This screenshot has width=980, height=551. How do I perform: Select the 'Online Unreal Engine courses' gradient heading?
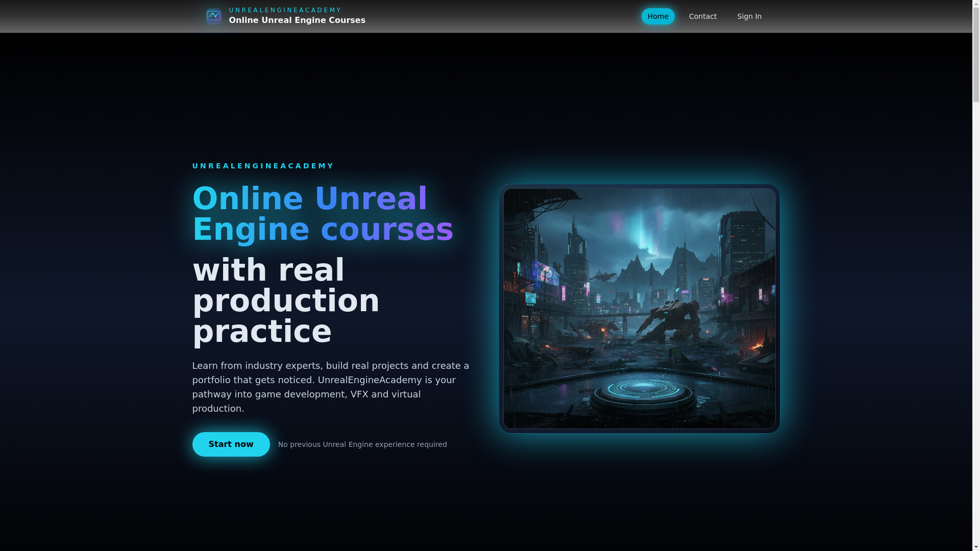pos(323,214)
